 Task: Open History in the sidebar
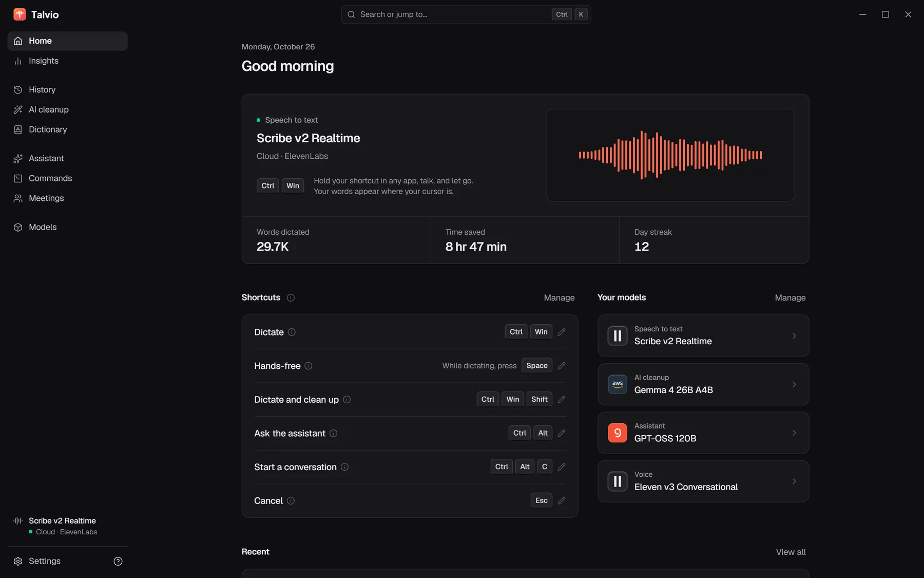pos(67,89)
